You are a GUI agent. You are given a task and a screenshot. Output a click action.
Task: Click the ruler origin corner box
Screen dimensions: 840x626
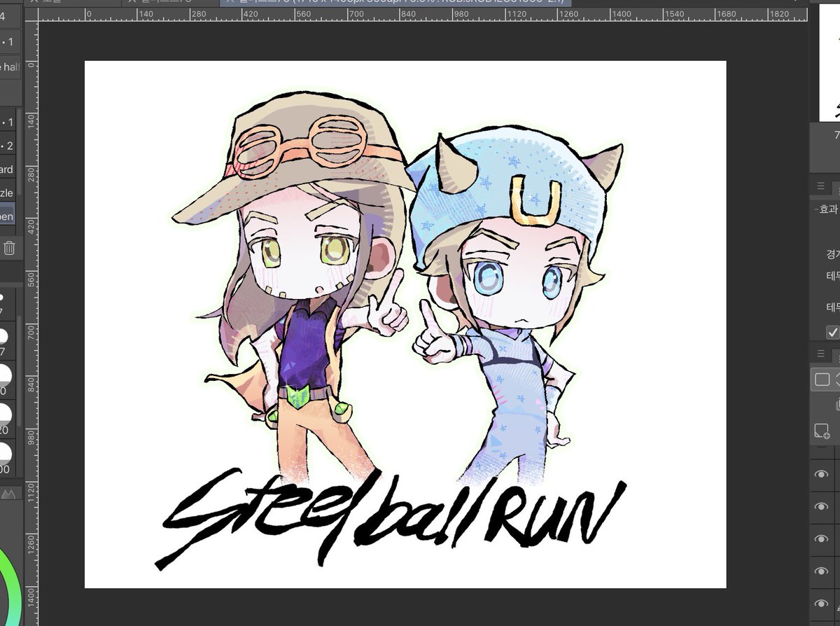point(32,13)
